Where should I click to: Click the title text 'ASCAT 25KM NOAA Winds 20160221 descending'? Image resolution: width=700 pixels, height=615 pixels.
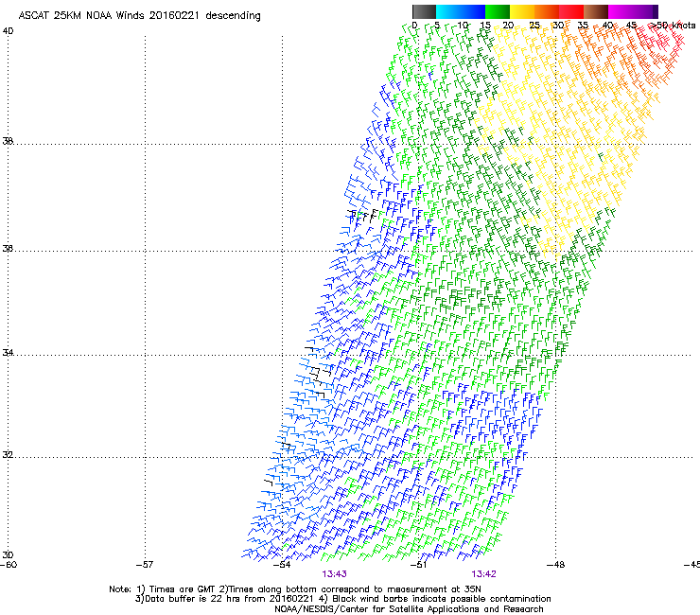[x=139, y=16]
